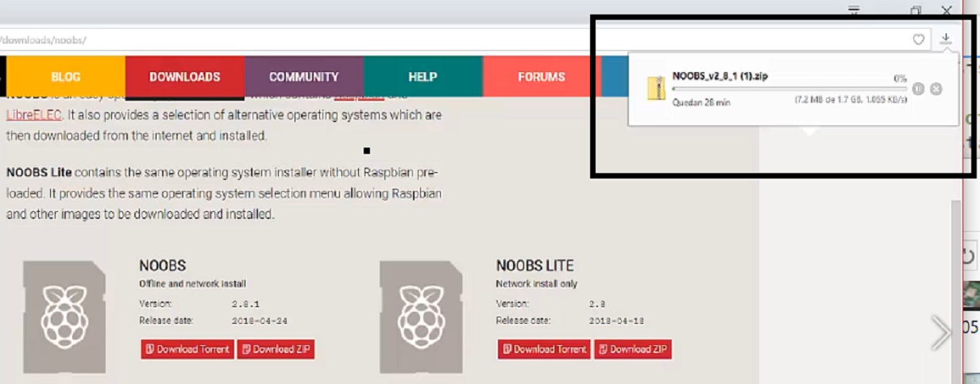Pause the NOOBS zip download
The image size is (980, 384).
pos(919,89)
